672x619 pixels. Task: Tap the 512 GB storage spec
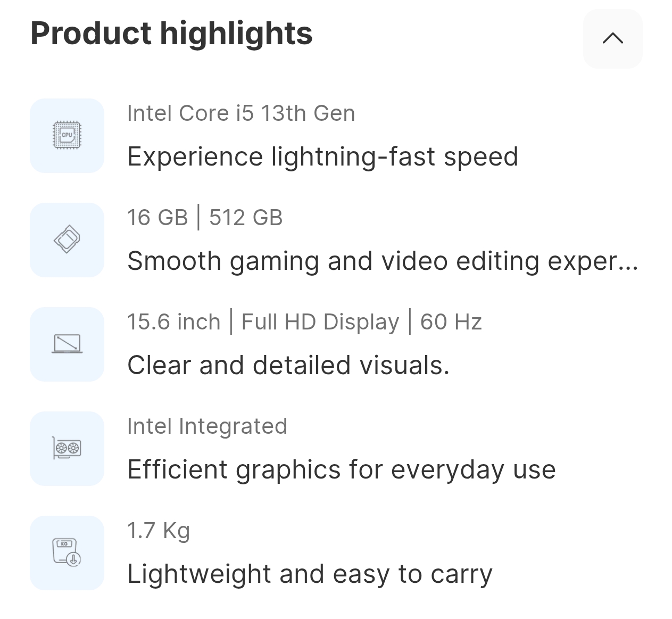tap(246, 218)
